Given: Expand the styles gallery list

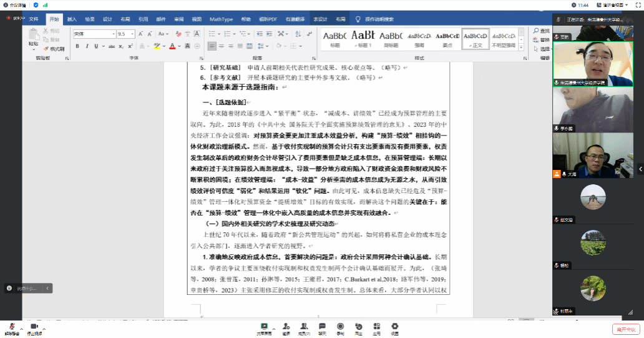Looking at the screenshot, I should tap(520, 47).
